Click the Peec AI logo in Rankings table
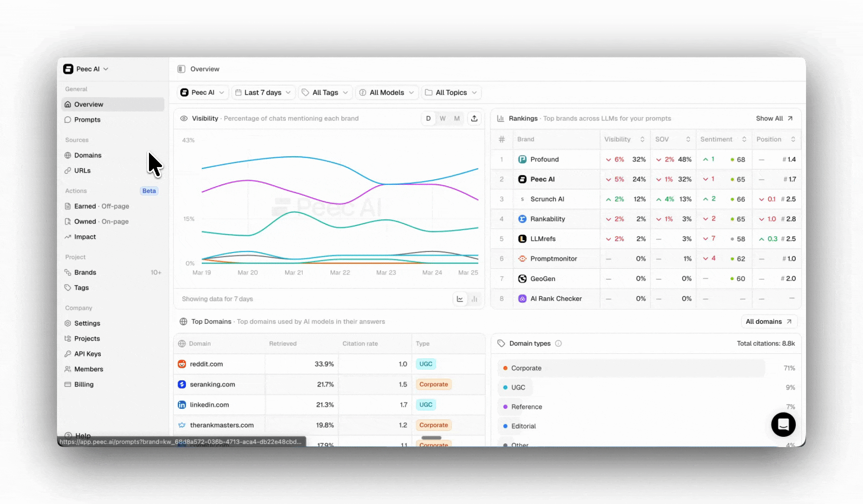The width and height of the screenshot is (863, 504). (x=523, y=179)
